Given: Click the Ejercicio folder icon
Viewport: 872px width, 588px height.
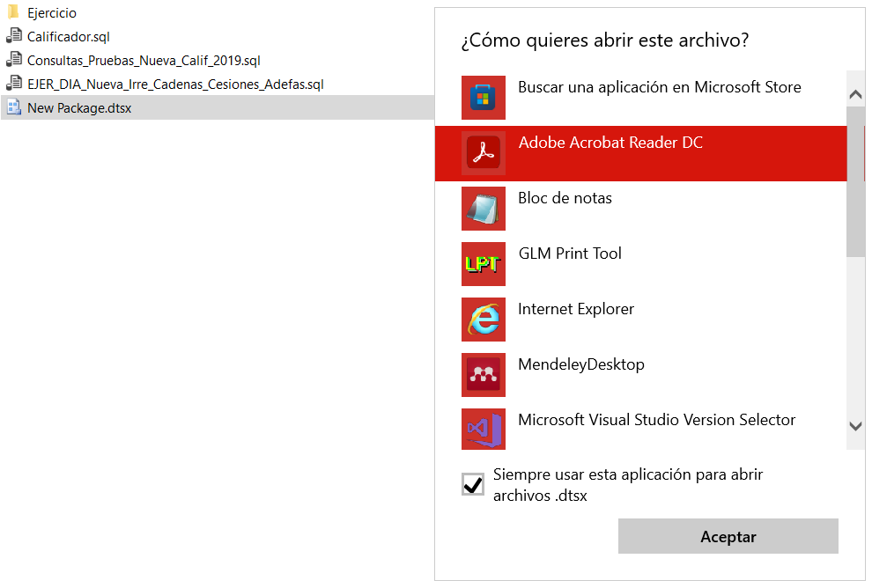Looking at the screenshot, I should tap(13, 12).
